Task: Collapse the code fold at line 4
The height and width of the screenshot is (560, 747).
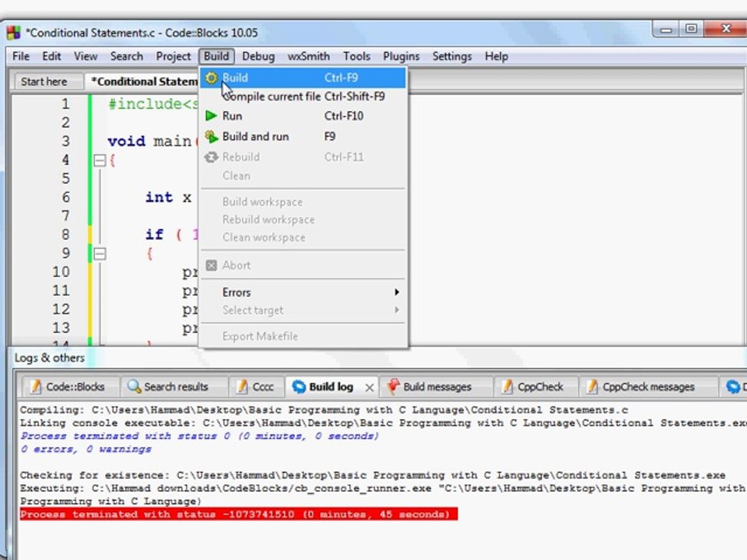Action: (x=100, y=160)
